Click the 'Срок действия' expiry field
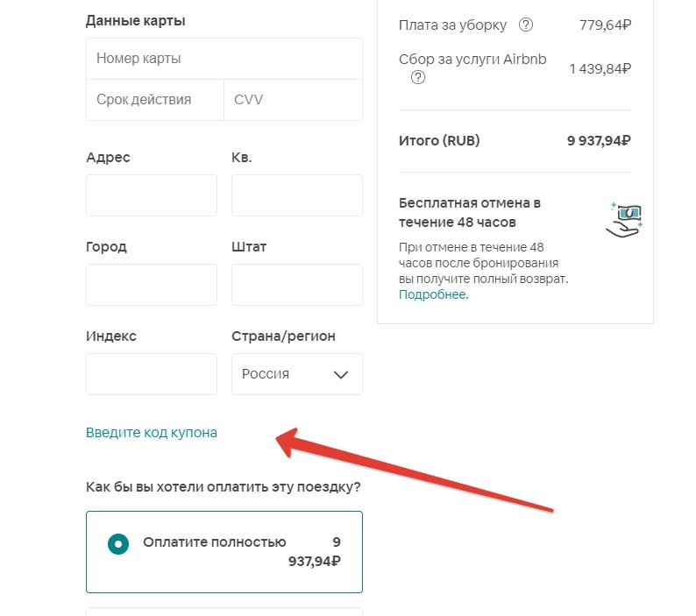696x616 pixels. pyautogui.click(x=155, y=100)
